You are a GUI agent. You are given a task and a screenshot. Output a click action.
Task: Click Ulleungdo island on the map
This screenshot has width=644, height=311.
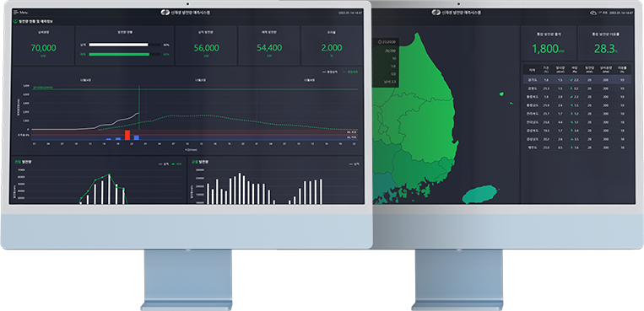(x=501, y=94)
